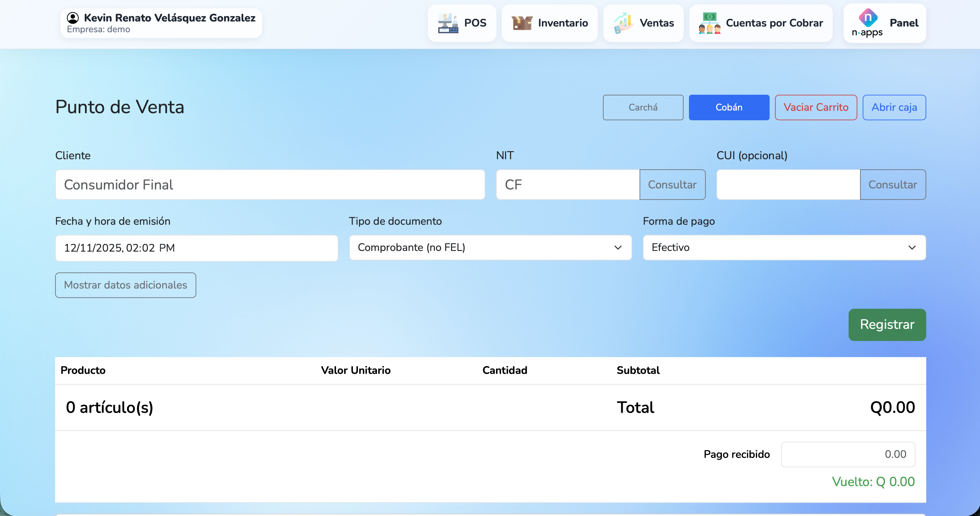Click Consultar next to the NIT field

672,185
